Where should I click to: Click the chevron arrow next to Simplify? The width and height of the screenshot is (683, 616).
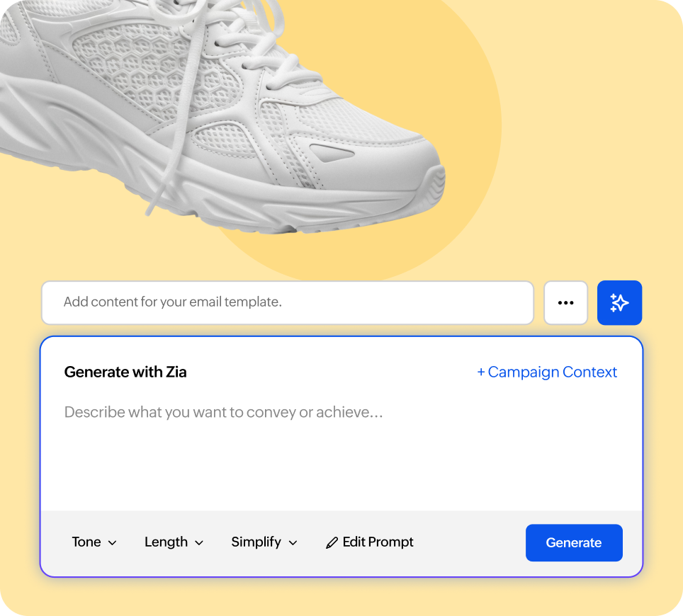click(x=293, y=543)
